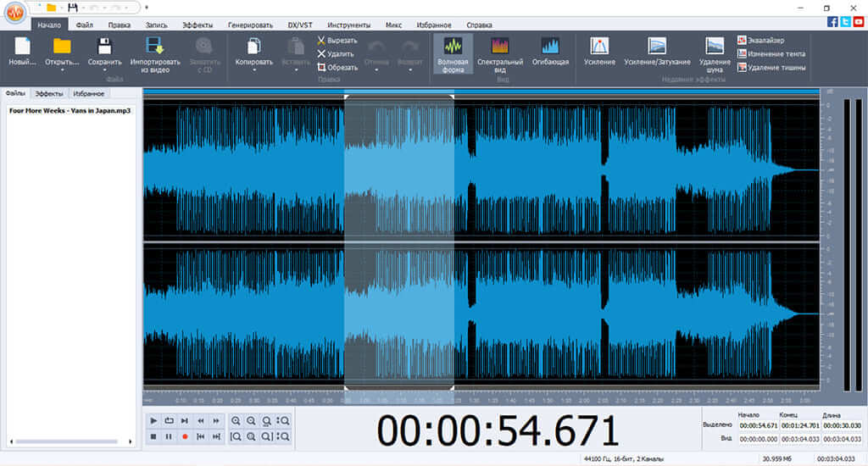This screenshot has height=466, width=868.
Task: Expand the Сохранить dropdown arrow
Action: click(x=104, y=70)
